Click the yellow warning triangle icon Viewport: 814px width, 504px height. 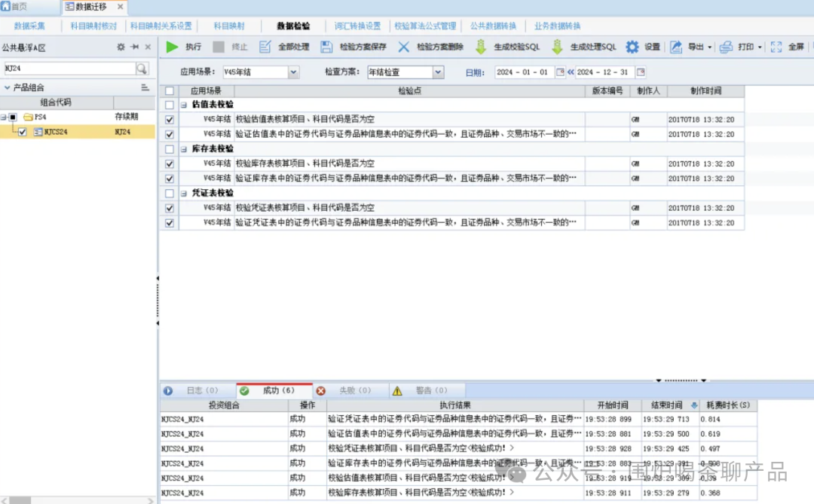click(x=397, y=391)
